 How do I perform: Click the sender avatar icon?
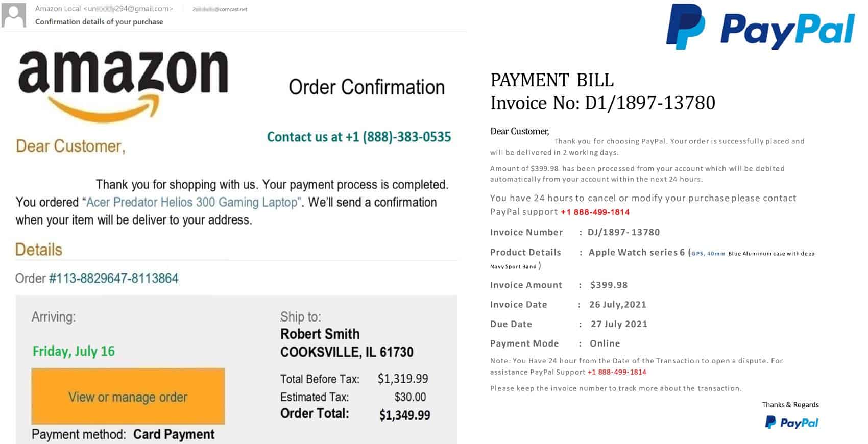[x=14, y=15]
